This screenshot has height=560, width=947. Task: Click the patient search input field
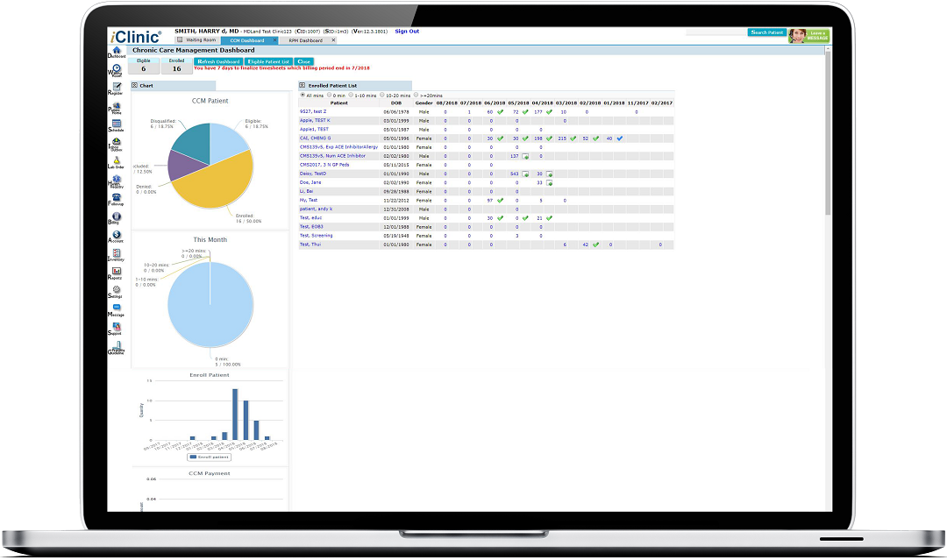point(716,32)
